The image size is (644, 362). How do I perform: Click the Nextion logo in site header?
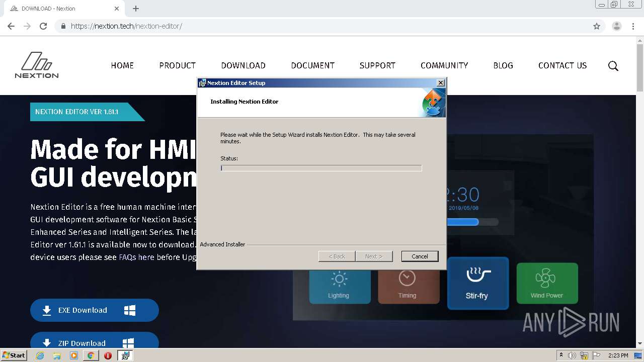point(37,65)
